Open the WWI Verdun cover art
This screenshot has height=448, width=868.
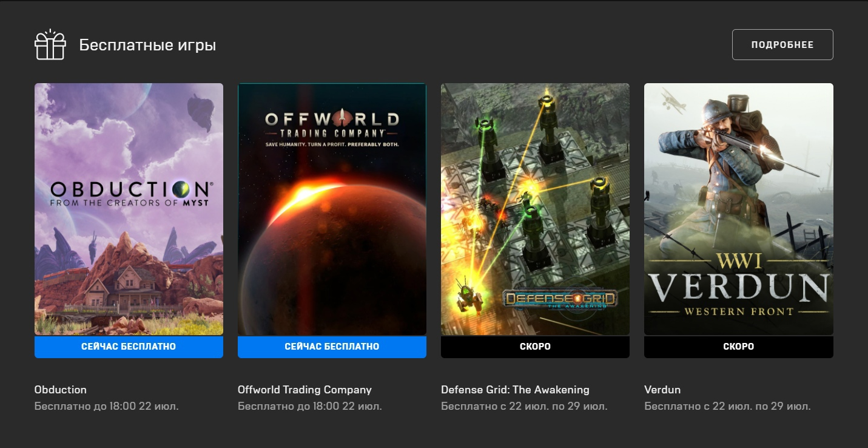point(739,209)
